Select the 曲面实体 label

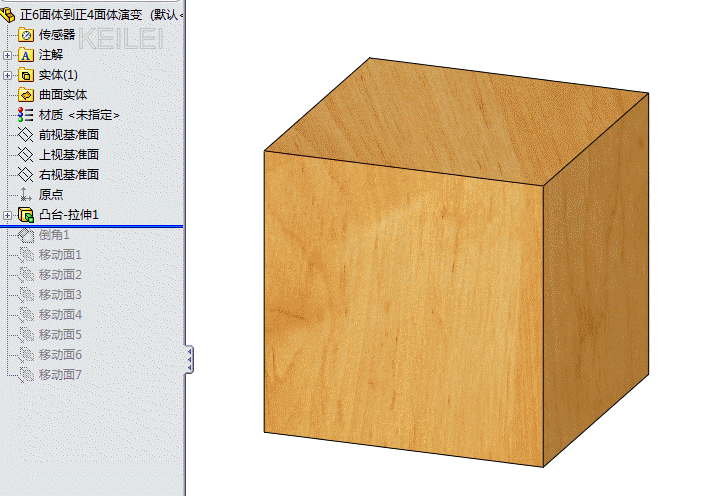(63, 95)
